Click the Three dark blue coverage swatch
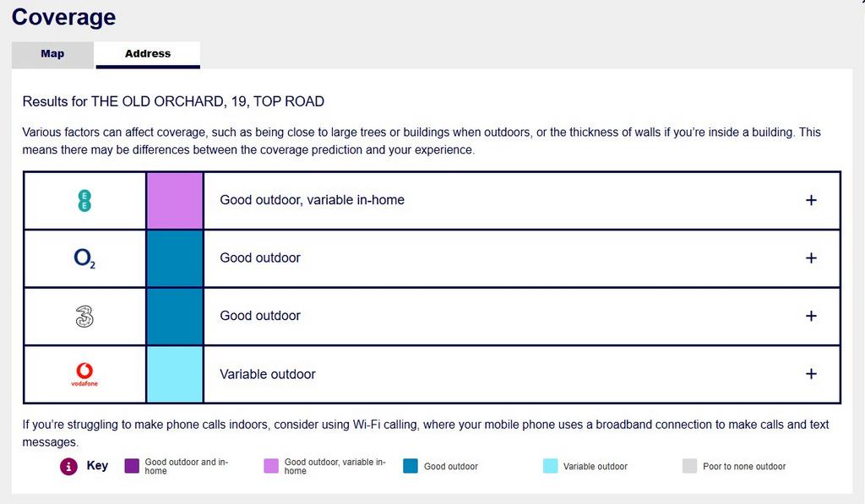This screenshot has height=504, width=865. point(175,317)
